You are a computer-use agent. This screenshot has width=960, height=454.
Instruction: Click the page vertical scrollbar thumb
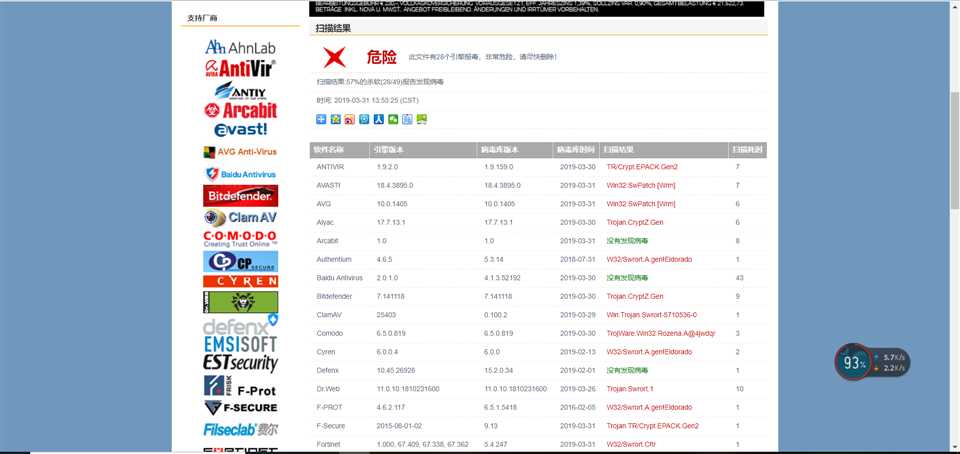click(x=954, y=149)
